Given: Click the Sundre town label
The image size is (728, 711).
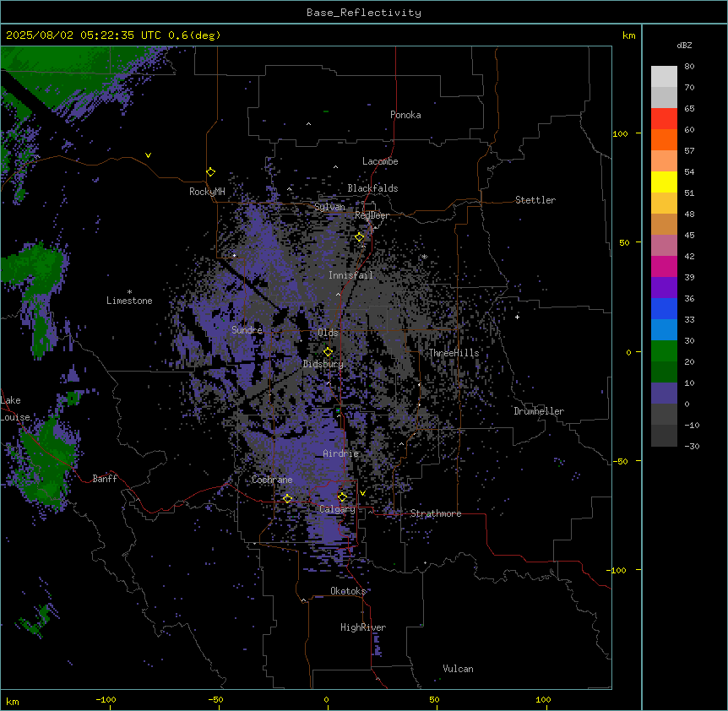Looking at the screenshot, I should [x=247, y=330].
